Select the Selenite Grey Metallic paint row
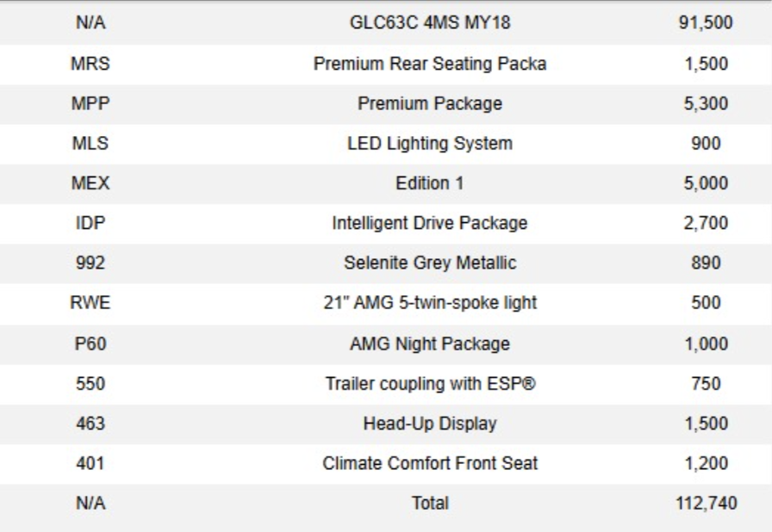Viewport: 772px width, 532px height. 386,263
